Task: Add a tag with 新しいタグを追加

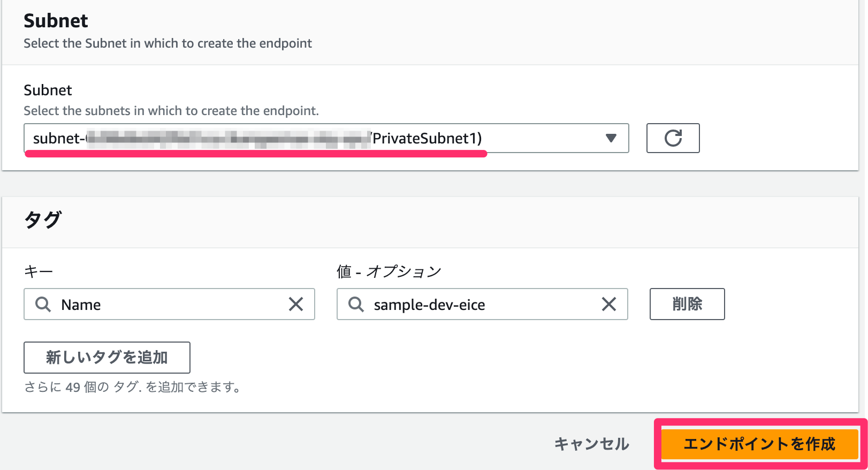Action: 107,357
